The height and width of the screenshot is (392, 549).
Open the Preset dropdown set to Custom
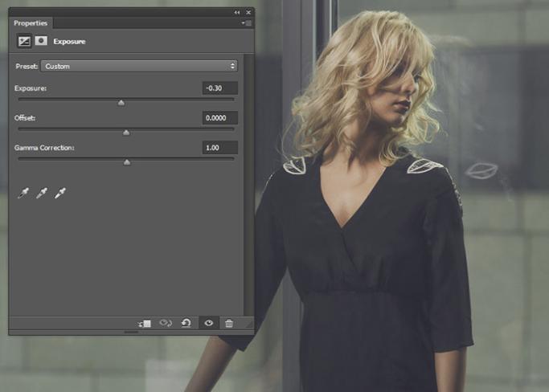click(139, 66)
